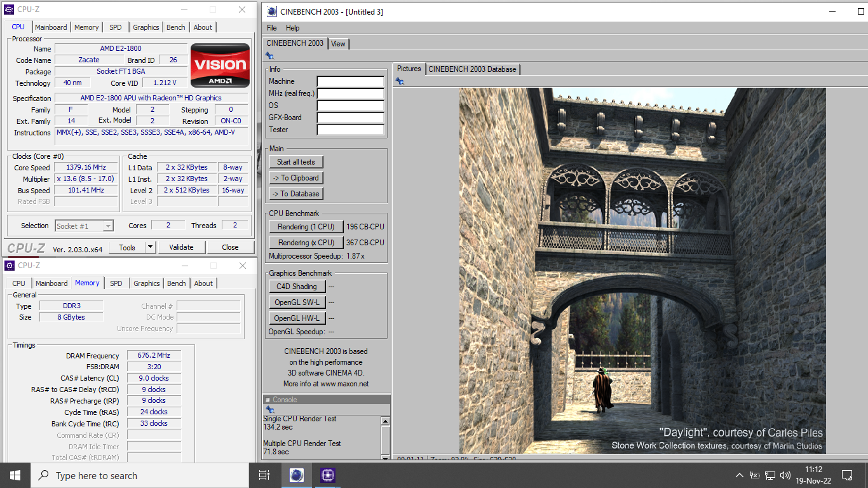Click the 'AMD E2-1800' Name value
This screenshot has height=488, width=868.
coord(121,48)
